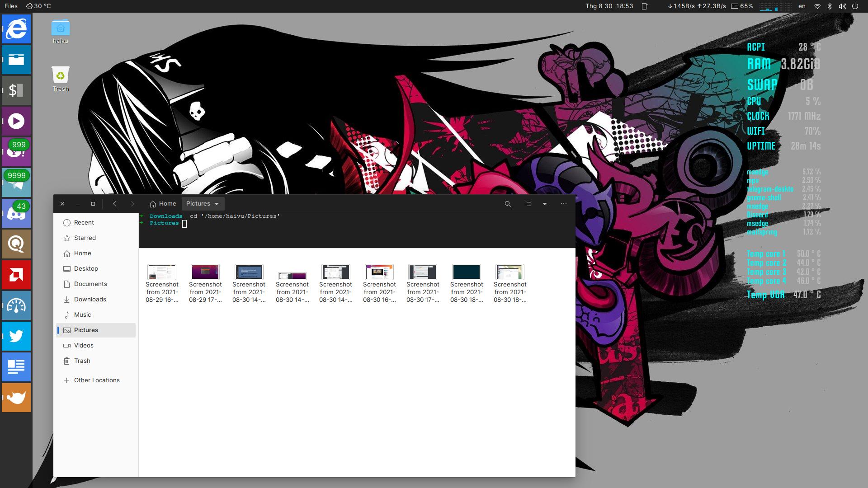Go to Home in the sidebar

pos(96,253)
